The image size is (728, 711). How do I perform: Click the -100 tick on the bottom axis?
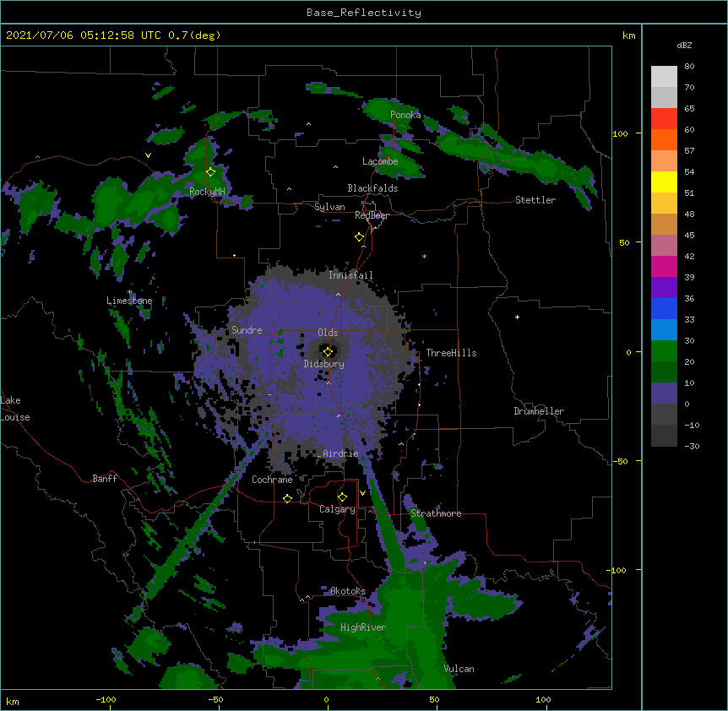point(106,699)
